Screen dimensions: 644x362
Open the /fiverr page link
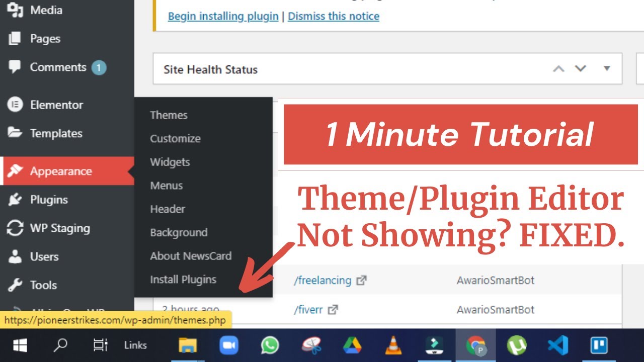click(x=308, y=310)
